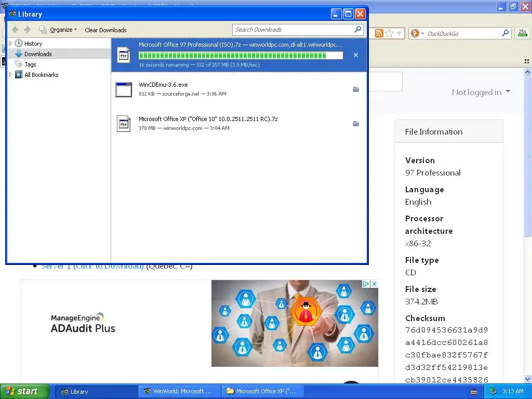The height and width of the screenshot is (399, 532).
Task: Go forward using Library forward arrow
Action: [x=28, y=30]
